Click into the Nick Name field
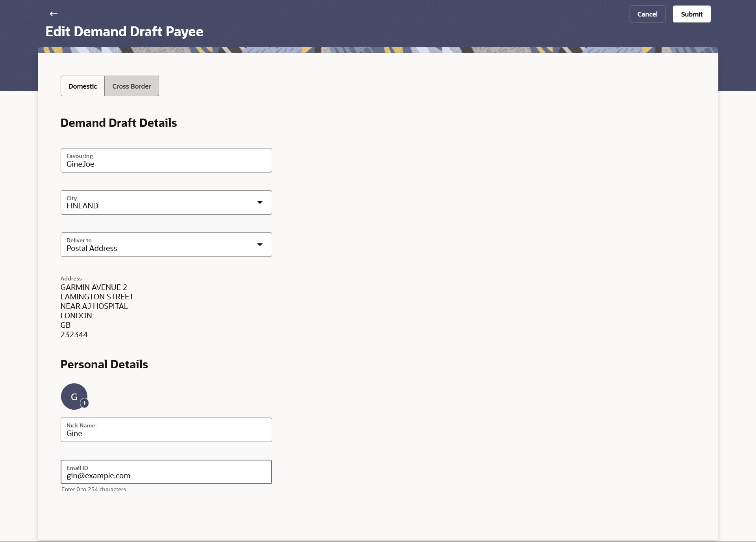Viewport: 756px width, 542px height. [x=166, y=430]
